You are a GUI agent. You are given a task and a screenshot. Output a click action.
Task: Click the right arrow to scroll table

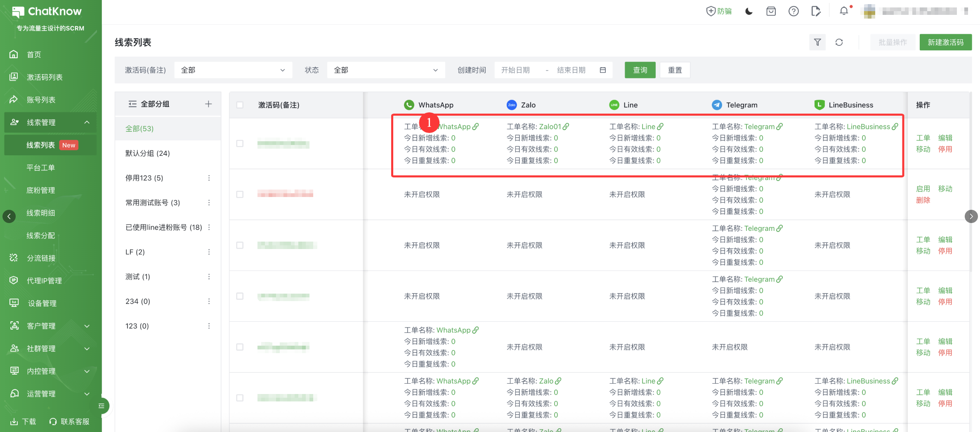tap(971, 216)
